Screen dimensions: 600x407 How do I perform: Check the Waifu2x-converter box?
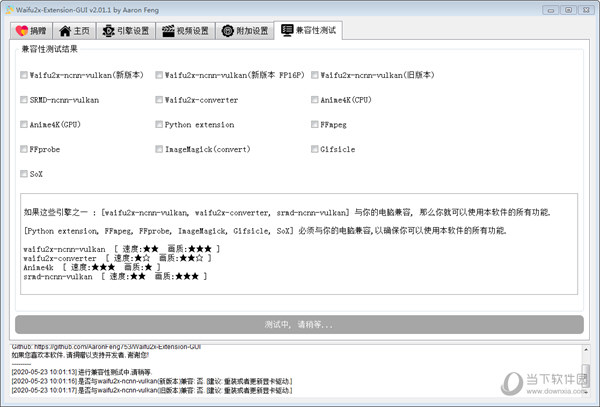click(x=159, y=100)
